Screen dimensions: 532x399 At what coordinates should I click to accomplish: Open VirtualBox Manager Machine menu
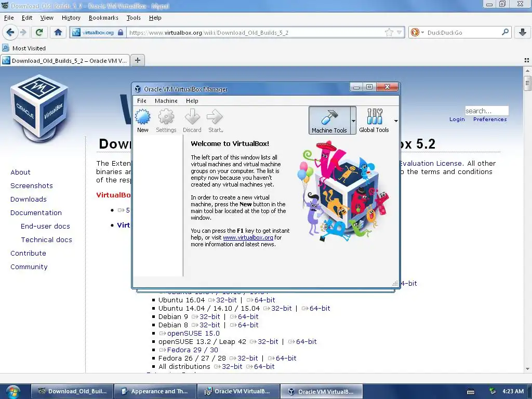(x=166, y=101)
